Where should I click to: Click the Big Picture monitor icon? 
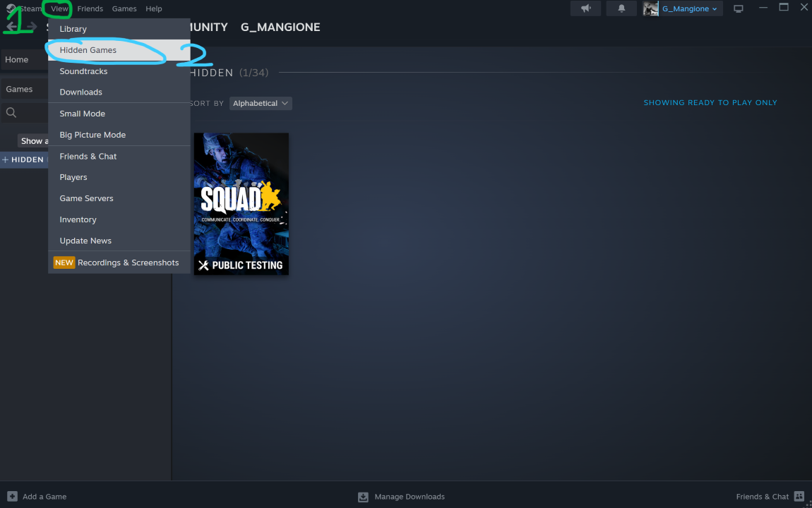pyautogui.click(x=739, y=8)
